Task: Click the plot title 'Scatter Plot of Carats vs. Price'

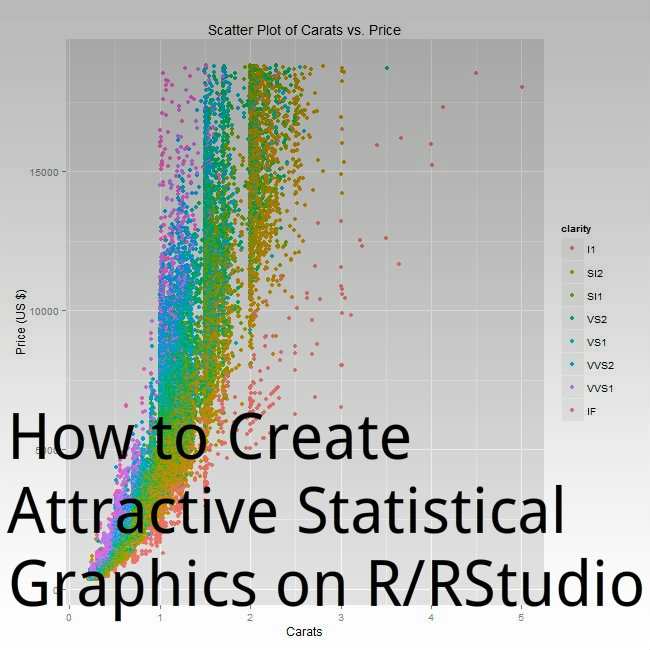Action: pos(305,30)
